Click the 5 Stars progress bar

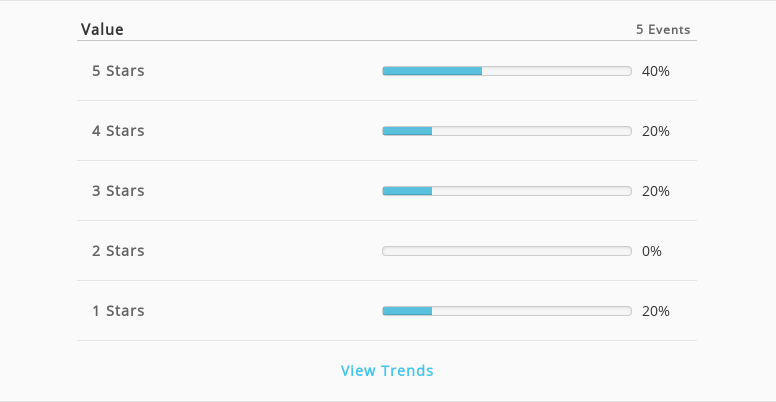coord(507,71)
